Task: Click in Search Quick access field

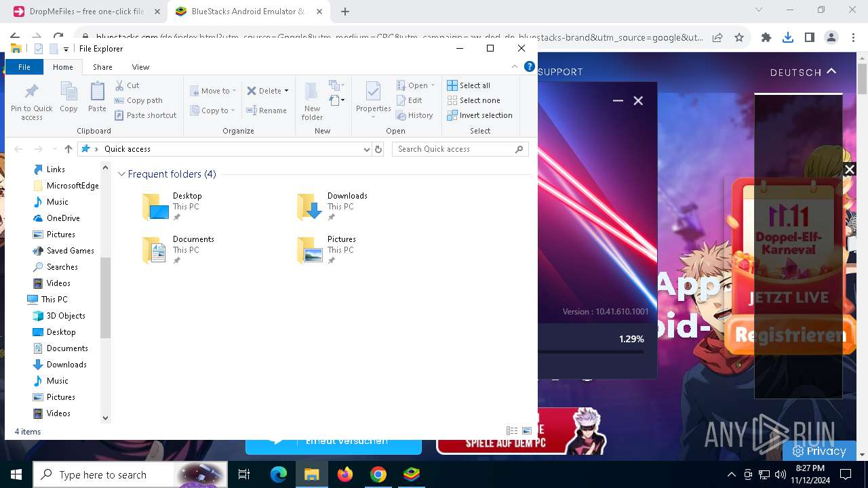Action: [454, 149]
